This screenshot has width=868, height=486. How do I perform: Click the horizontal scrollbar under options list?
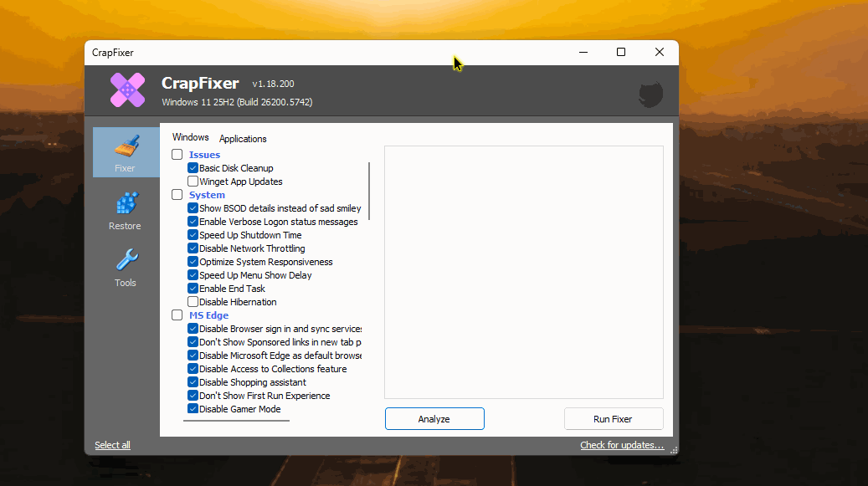pos(236,421)
